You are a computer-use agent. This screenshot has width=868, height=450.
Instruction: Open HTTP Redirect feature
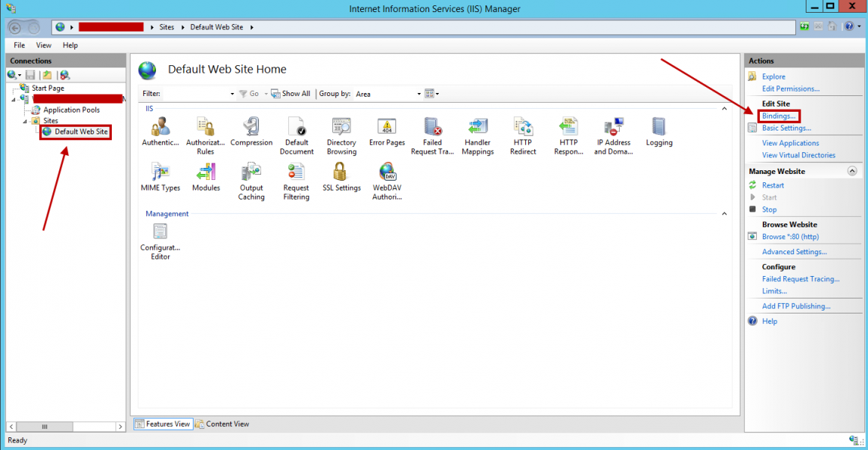pyautogui.click(x=523, y=136)
